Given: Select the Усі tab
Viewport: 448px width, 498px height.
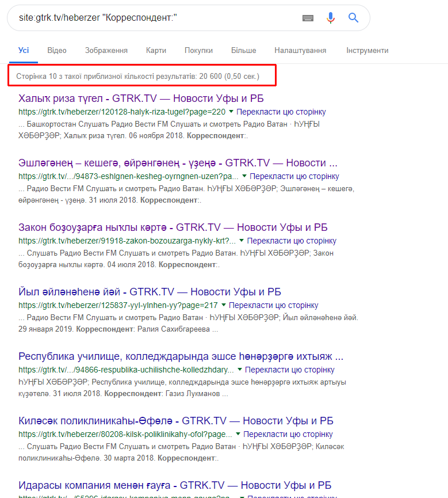Looking at the screenshot, I should tap(24, 51).
